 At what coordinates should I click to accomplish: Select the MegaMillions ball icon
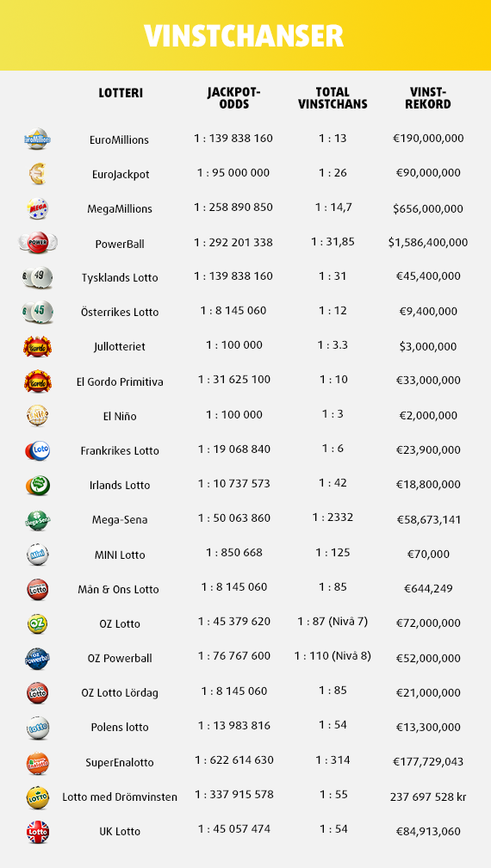[38, 208]
